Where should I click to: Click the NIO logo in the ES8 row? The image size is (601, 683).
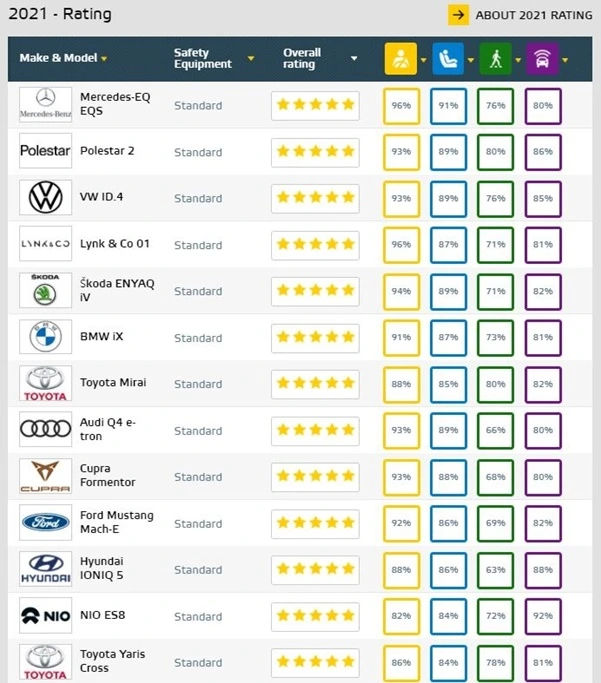[45, 615]
